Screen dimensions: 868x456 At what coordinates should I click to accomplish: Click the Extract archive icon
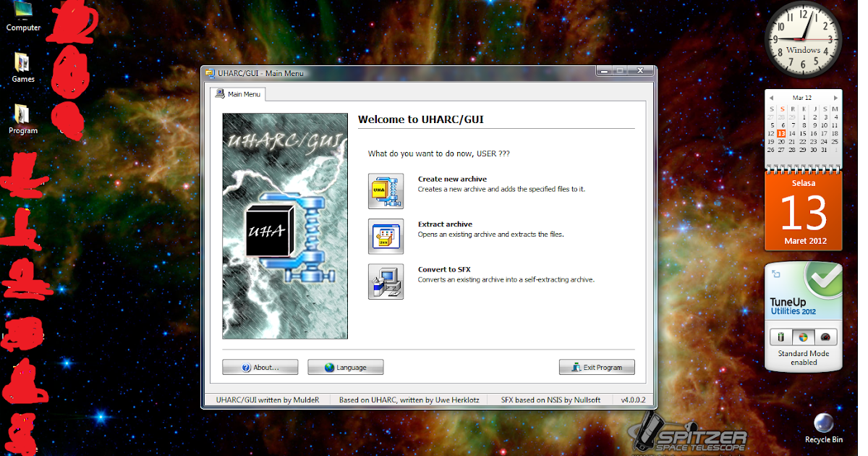(386, 237)
